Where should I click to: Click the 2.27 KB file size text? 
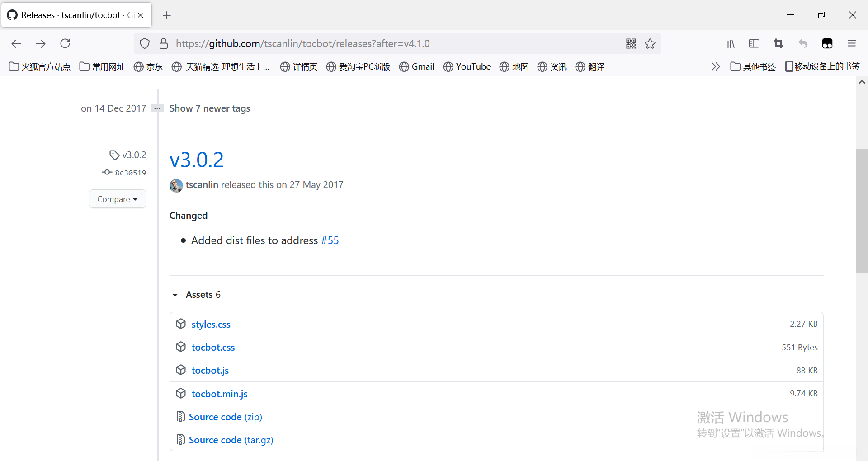(x=804, y=324)
